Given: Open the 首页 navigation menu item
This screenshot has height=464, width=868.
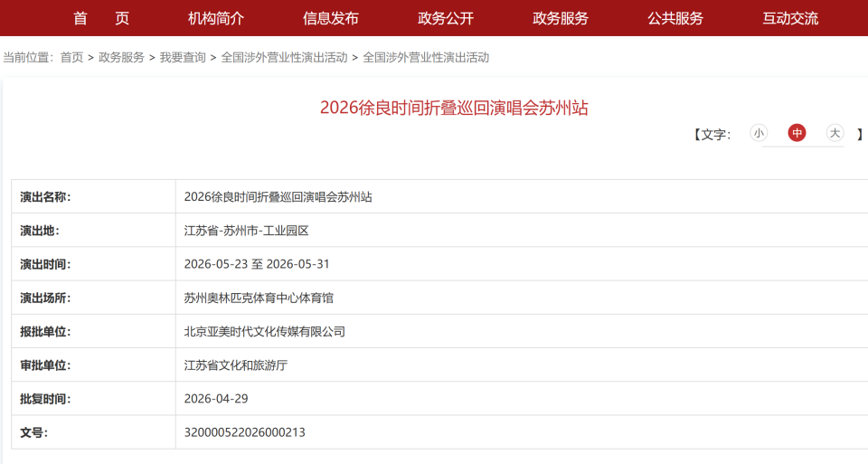Looking at the screenshot, I should pos(101,19).
